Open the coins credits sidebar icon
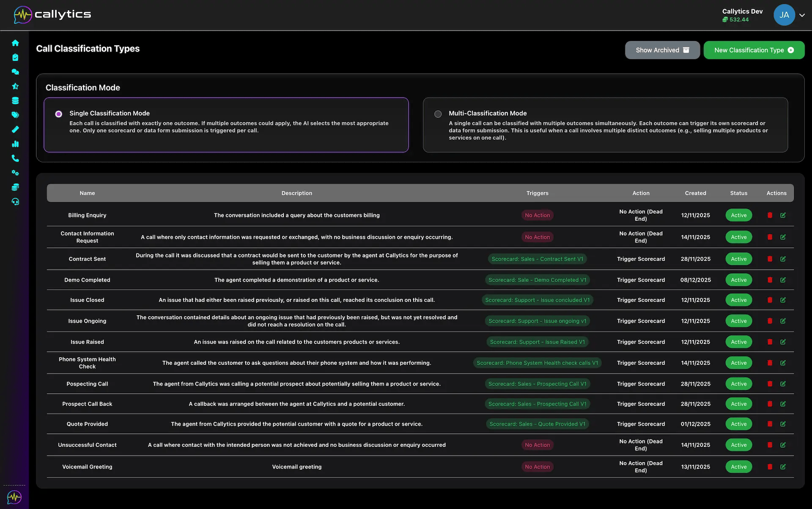Viewport: 812px width, 509px height. [x=15, y=187]
